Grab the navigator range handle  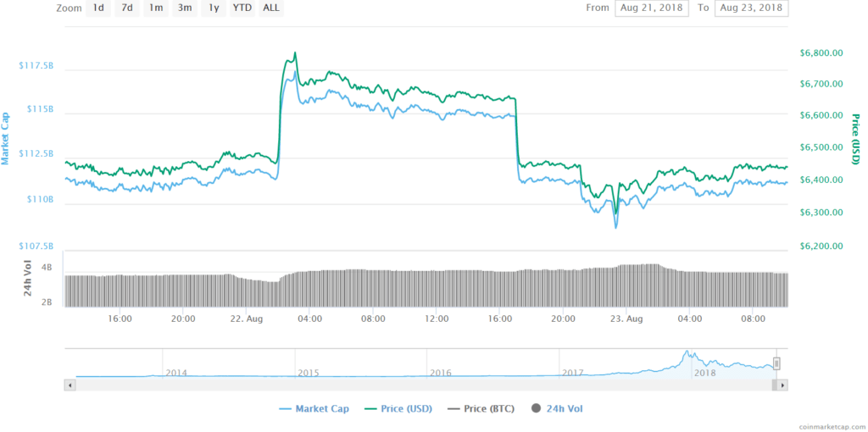coord(776,363)
